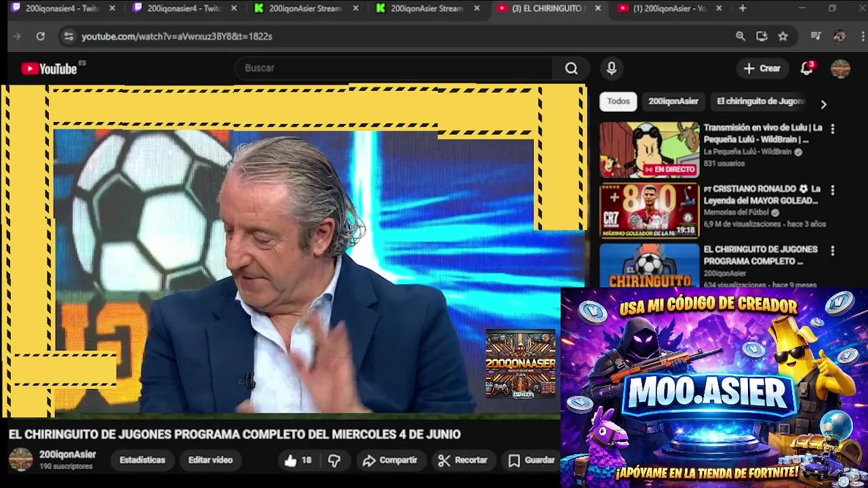Click video title EL CHIRINGUITO DE JUGONES MIERCOLES 4 DE JUNIO
Image resolution: width=868 pixels, height=488 pixels.
(x=235, y=434)
